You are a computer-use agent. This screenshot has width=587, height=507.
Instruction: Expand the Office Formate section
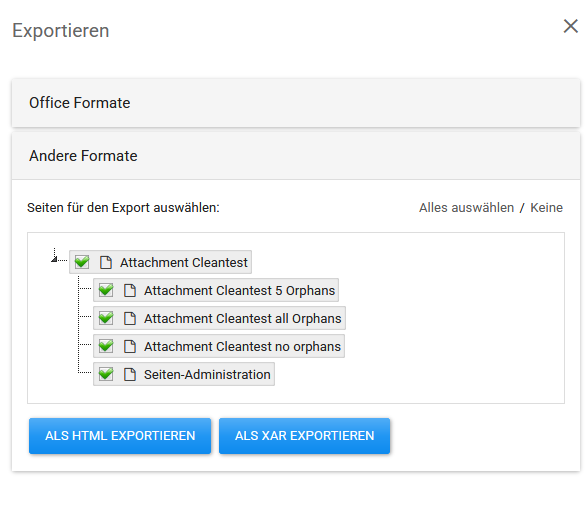pyautogui.click(x=296, y=103)
